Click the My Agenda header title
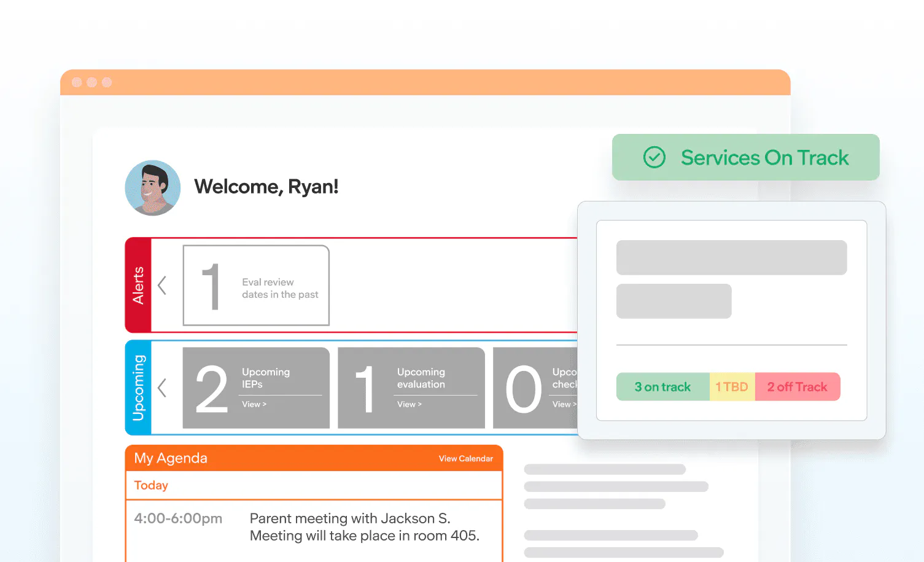924x562 pixels. [x=171, y=458]
